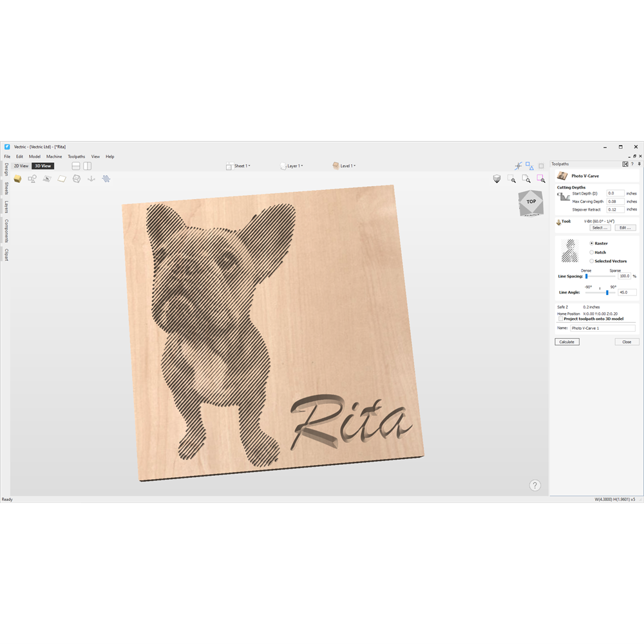Click the cutting depths diagram icon

[563, 197]
